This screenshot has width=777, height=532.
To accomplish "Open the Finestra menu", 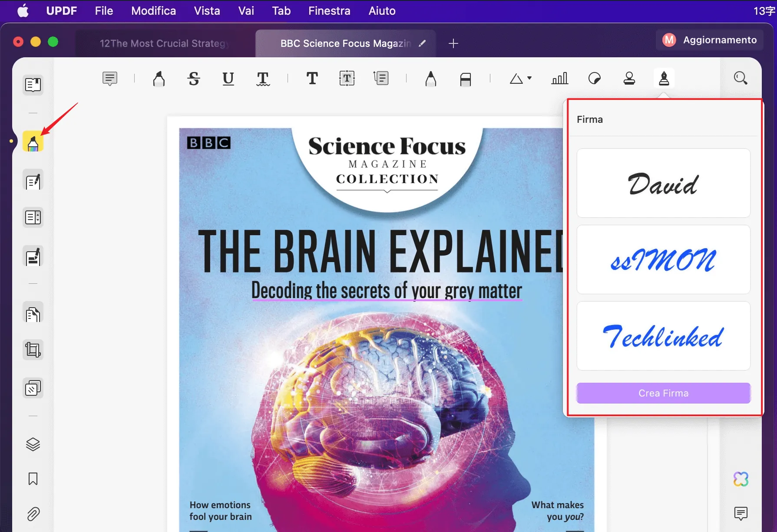I will 329,11.
